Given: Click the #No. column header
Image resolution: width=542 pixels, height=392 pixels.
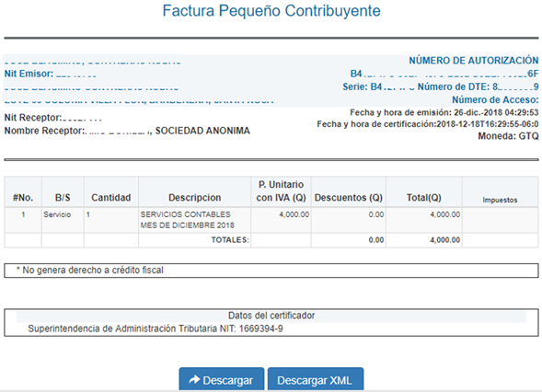Looking at the screenshot, I should [x=23, y=198].
